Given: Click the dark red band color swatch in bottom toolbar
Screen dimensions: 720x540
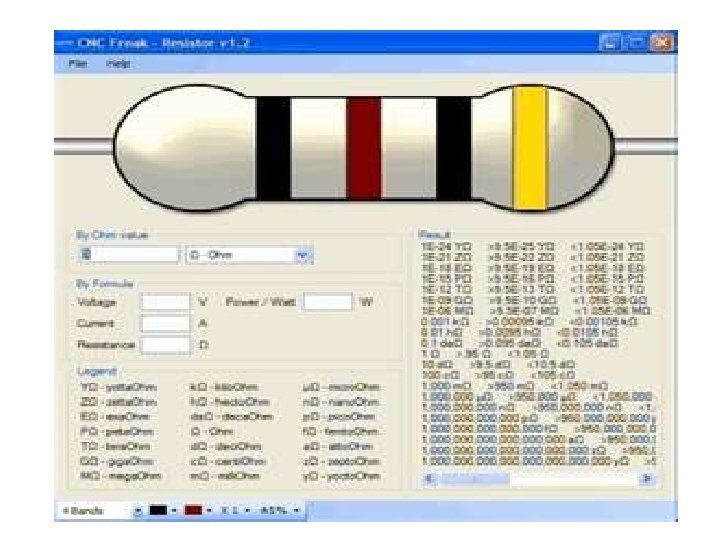Looking at the screenshot, I should tap(193, 510).
